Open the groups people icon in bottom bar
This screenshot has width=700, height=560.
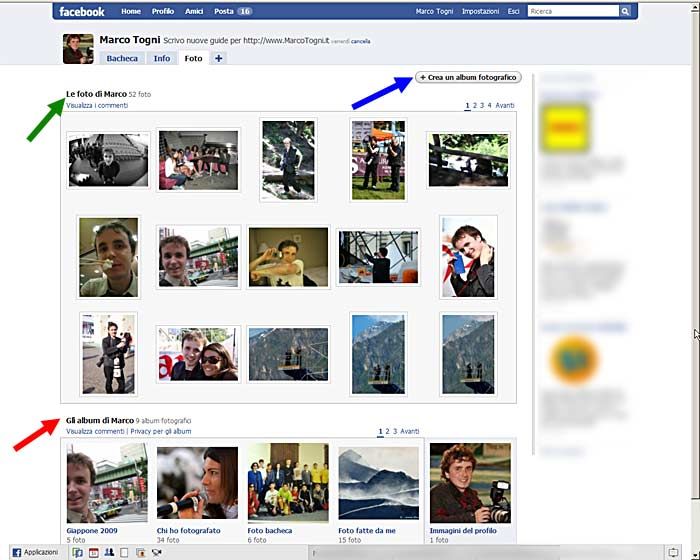click(109, 552)
